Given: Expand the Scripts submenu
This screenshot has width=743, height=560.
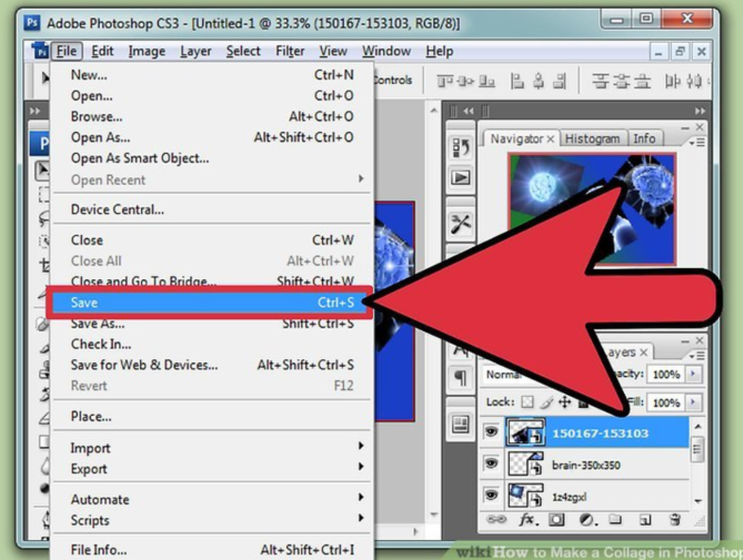Looking at the screenshot, I should point(212,520).
